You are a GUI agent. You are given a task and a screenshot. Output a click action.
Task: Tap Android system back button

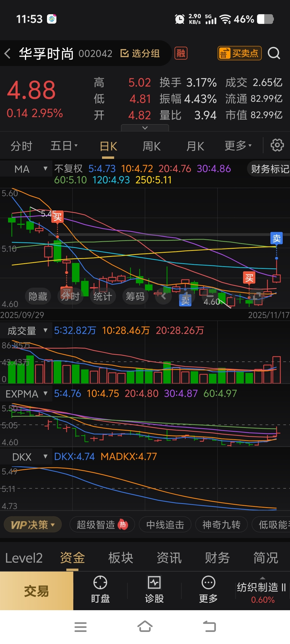pyautogui.click(x=209, y=627)
